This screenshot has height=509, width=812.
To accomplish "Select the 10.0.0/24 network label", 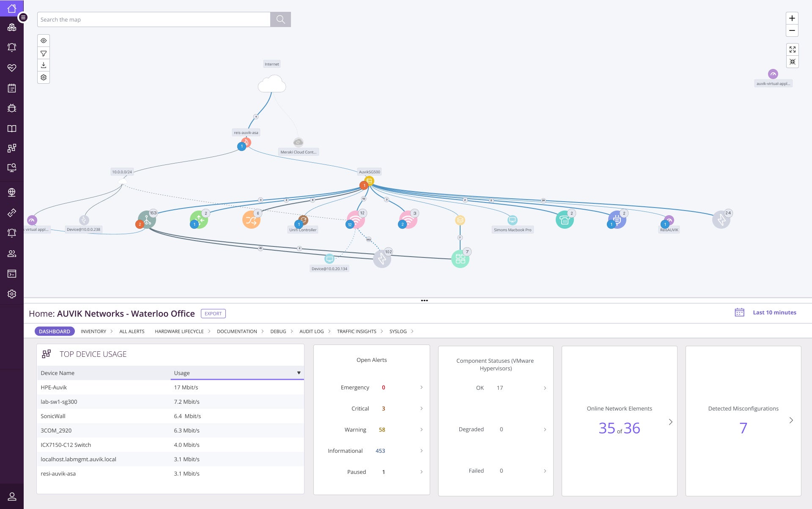I will [122, 172].
